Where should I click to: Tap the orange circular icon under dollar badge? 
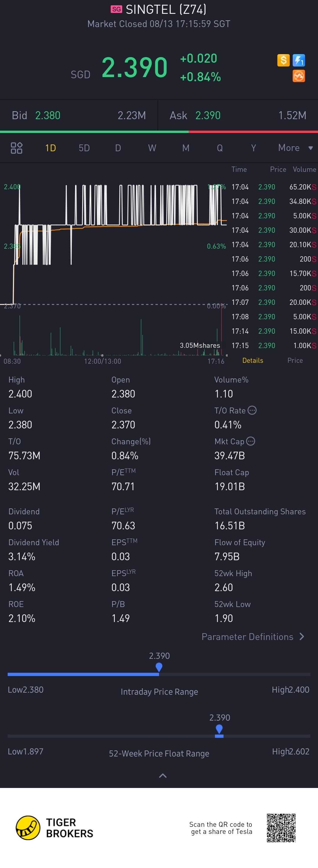click(299, 76)
